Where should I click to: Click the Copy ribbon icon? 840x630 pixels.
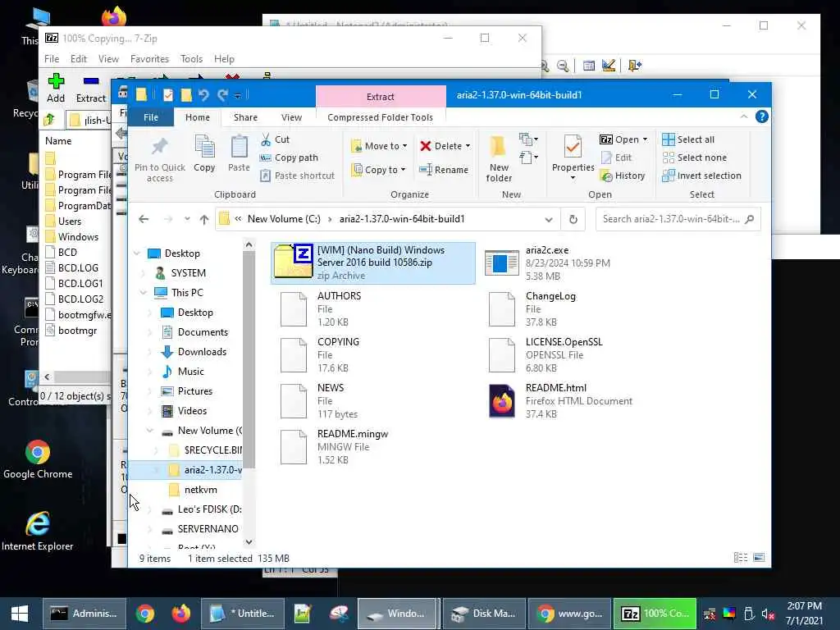pos(204,147)
